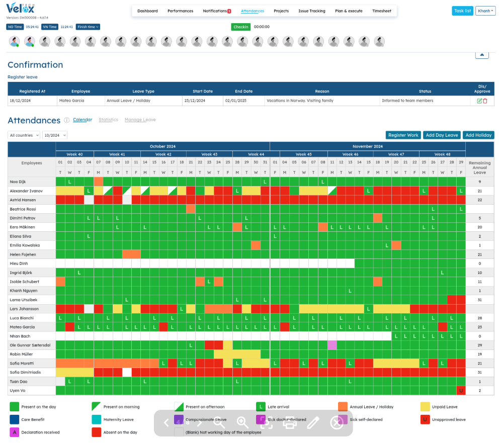Click the first employee avatar

coord(14,42)
